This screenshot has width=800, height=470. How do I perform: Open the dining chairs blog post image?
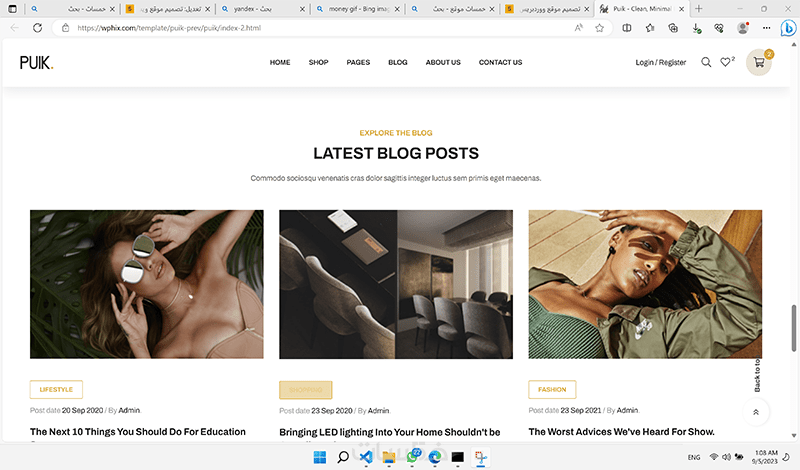(x=396, y=284)
